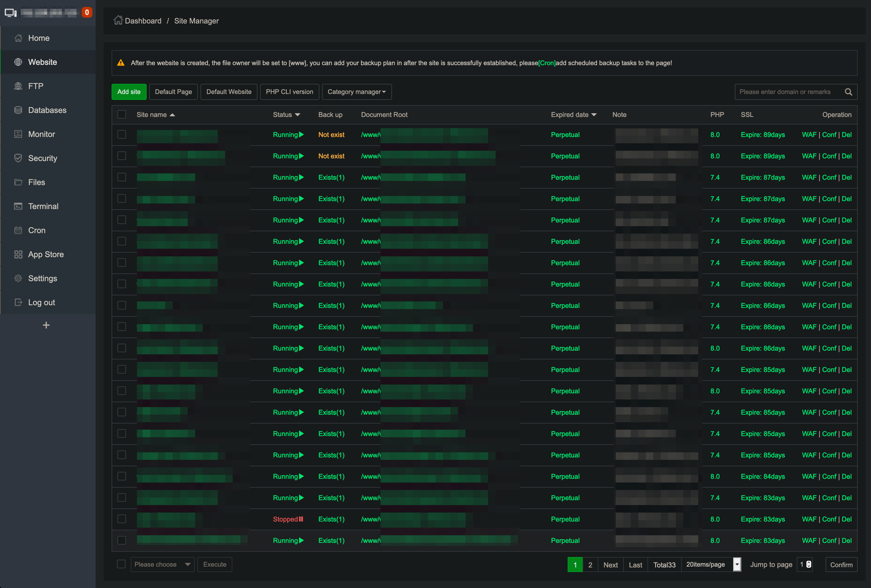Open Databases from the sidebar icon
The width and height of the screenshot is (871, 588).
(18, 110)
